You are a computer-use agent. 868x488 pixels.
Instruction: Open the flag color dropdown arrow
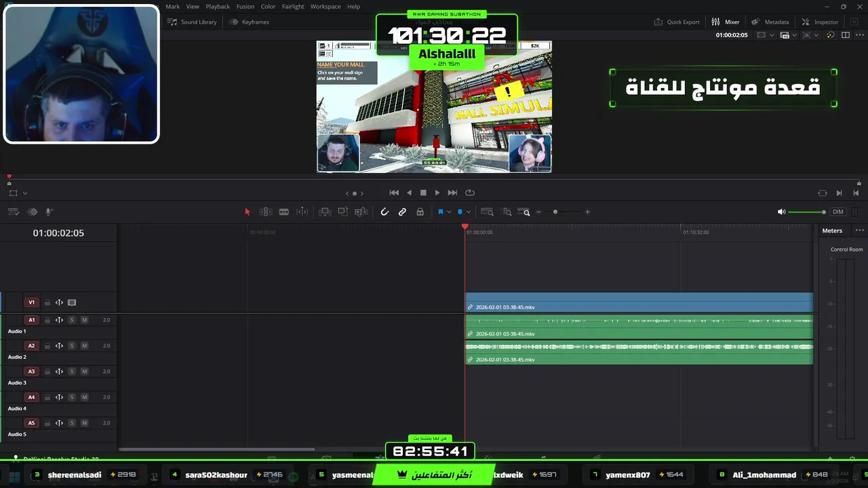[449, 212]
